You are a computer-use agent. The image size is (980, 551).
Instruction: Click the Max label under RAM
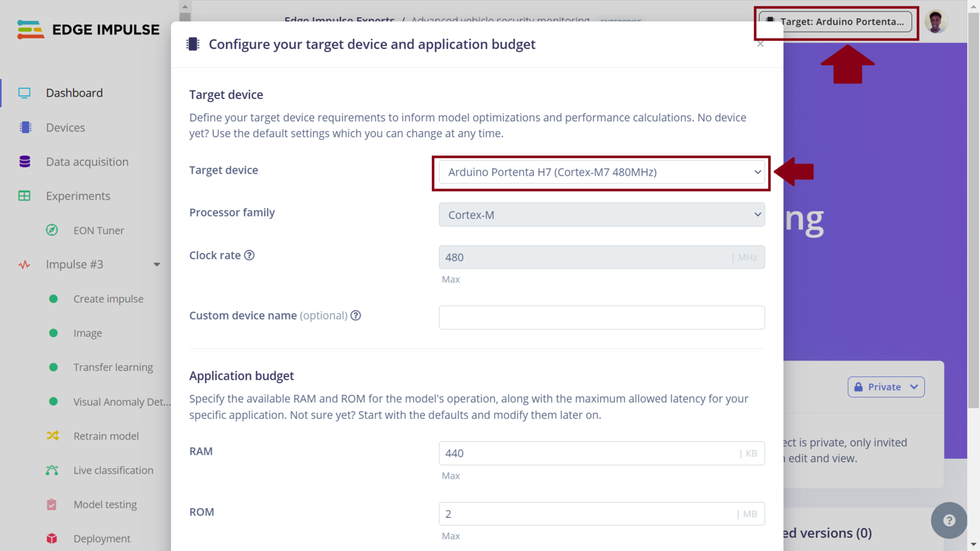[451, 476]
